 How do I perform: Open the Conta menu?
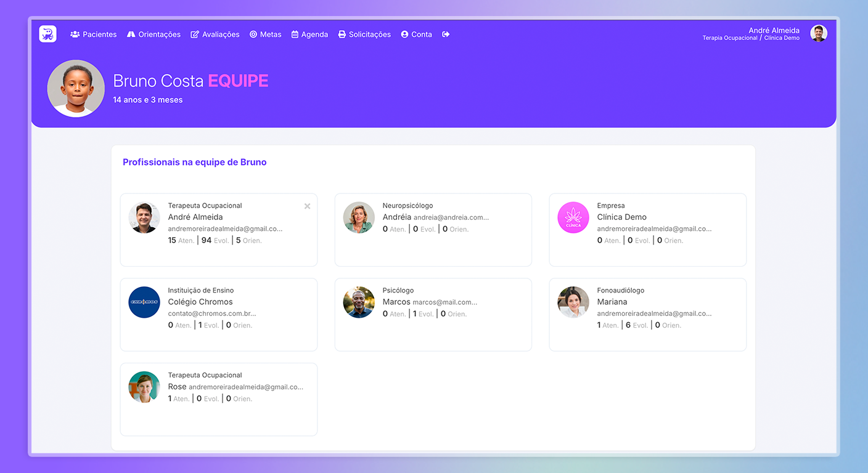416,34
